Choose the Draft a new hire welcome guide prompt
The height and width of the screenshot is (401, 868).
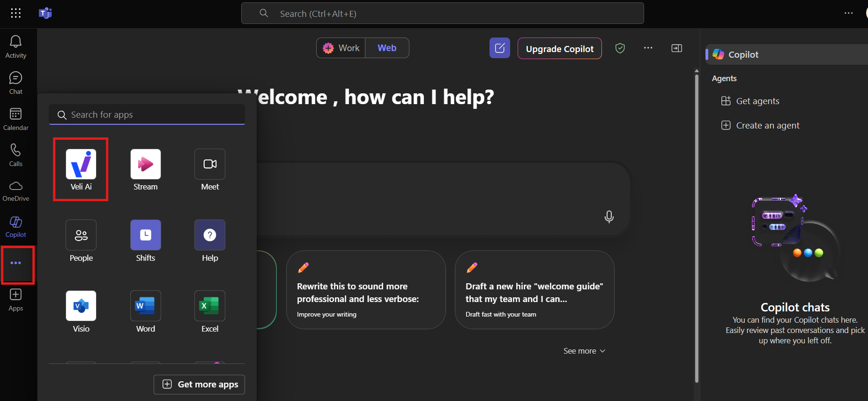pyautogui.click(x=534, y=290)
